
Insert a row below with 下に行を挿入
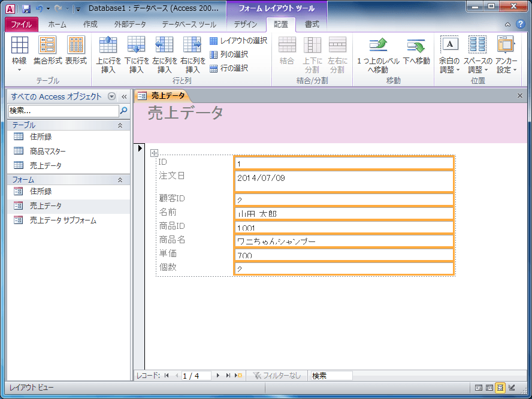(137, 55)
